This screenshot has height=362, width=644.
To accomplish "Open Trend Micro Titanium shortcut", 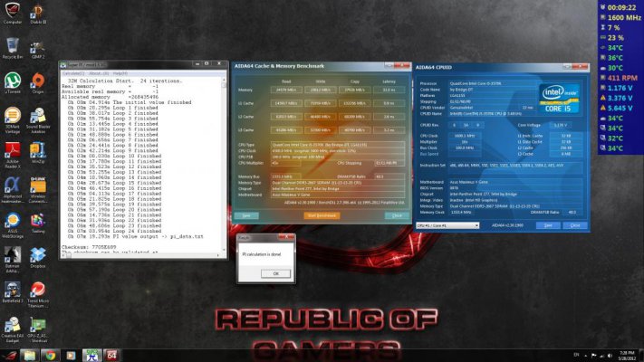I will [x=38, y=295].
